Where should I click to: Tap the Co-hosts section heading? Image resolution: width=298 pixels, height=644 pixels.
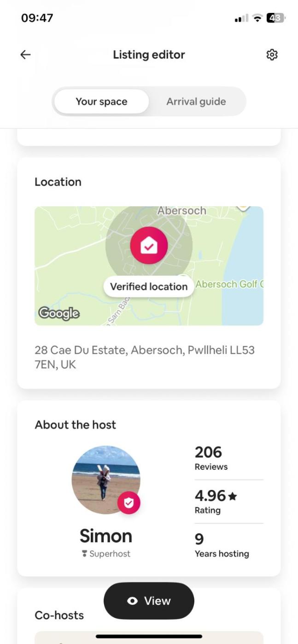(59, 615)
